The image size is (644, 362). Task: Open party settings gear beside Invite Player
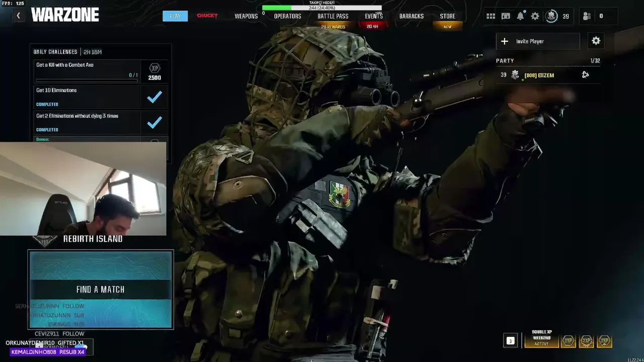[596, 41]
